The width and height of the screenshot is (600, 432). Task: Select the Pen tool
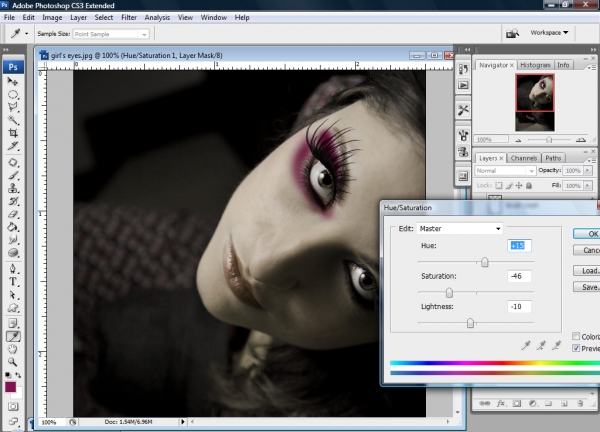13,269
